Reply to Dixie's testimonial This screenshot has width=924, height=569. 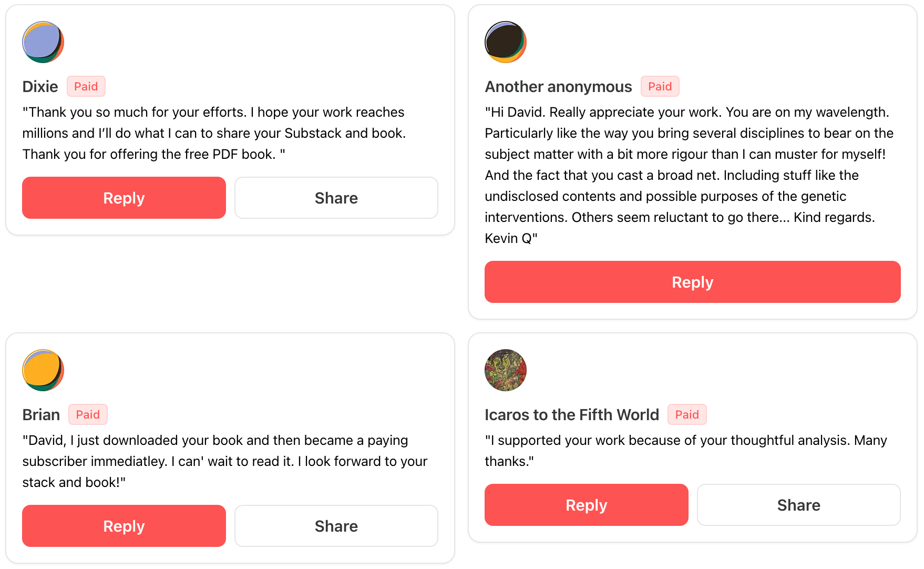click(124, 198)
